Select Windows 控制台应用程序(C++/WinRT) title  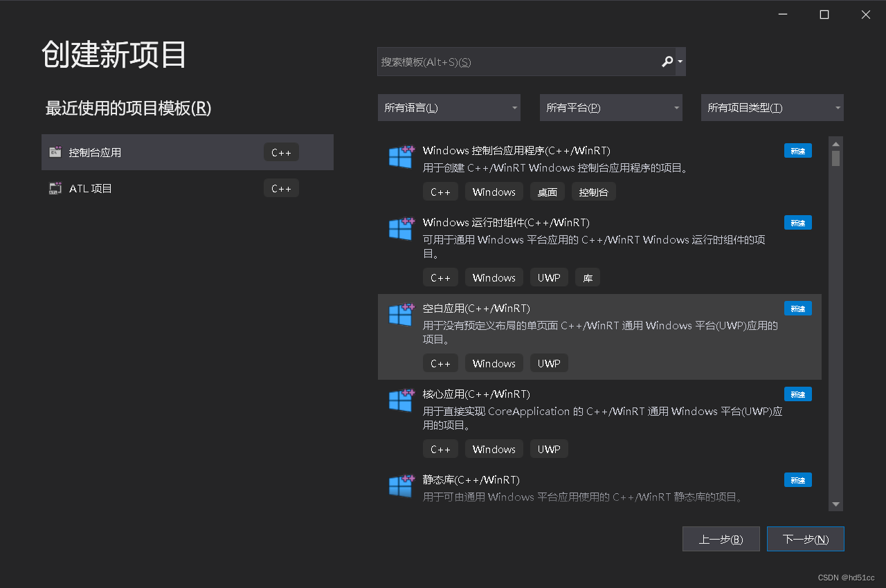tap(516, 151)
